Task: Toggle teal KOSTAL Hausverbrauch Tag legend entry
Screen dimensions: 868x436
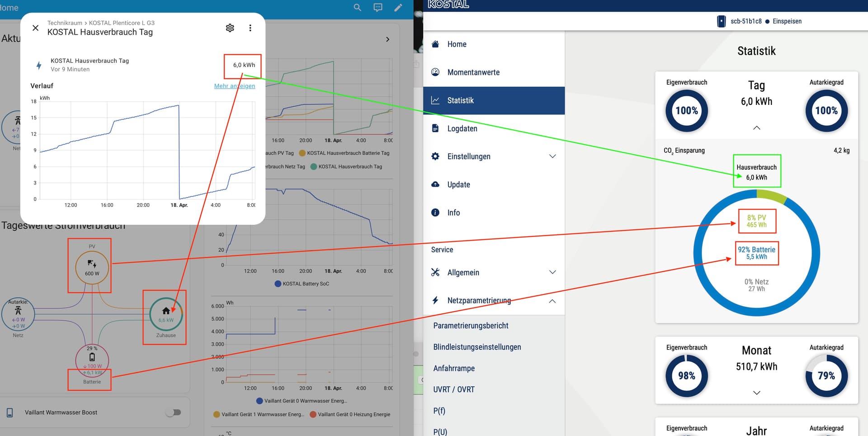Action: click(346, 166)
